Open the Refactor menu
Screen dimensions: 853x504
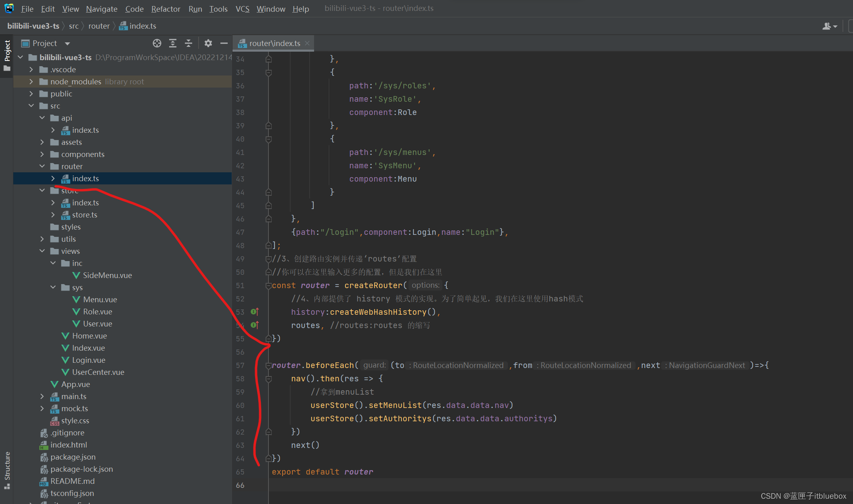(x=166, y=9)
